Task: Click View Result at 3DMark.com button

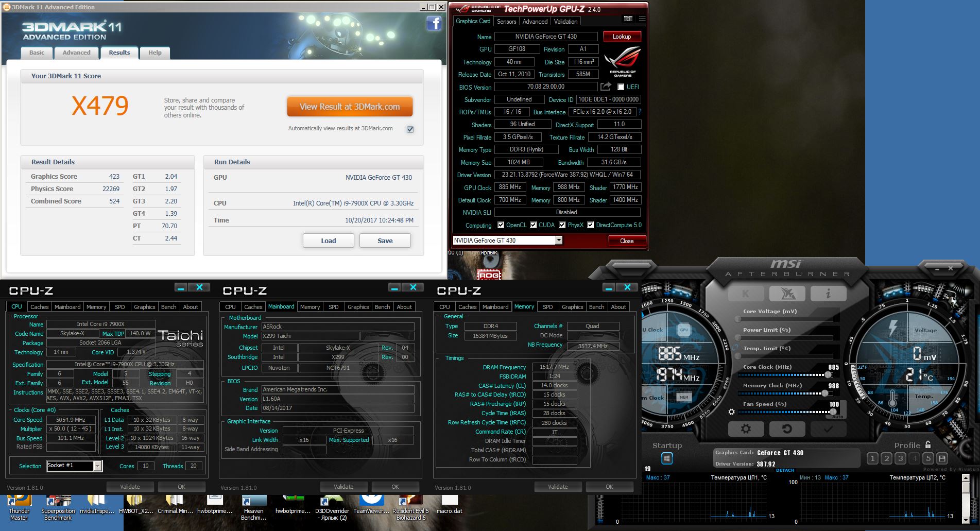Action: [x=350, y=107]
